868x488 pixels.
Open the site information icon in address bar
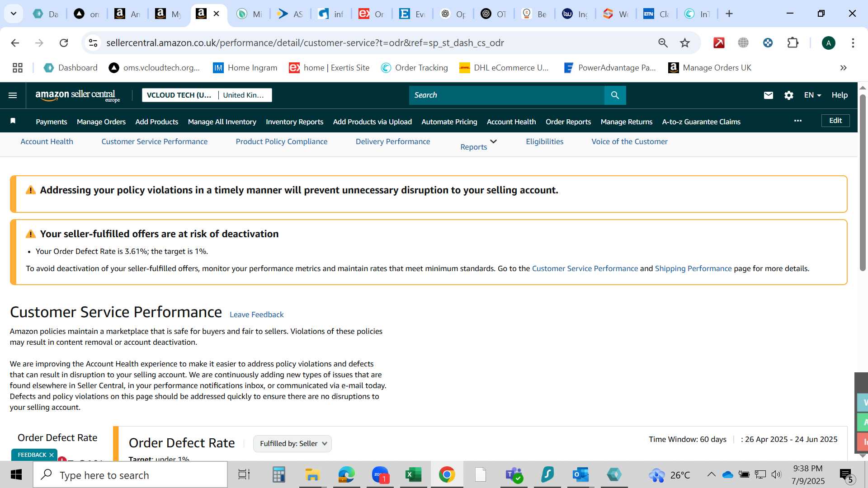(93, 43)
